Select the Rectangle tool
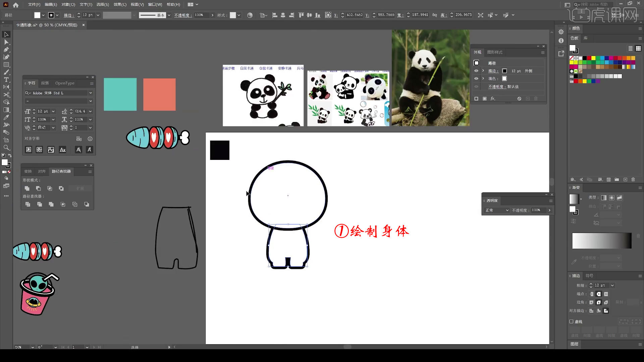Screen dimensions: 644x362 [6, 65]
